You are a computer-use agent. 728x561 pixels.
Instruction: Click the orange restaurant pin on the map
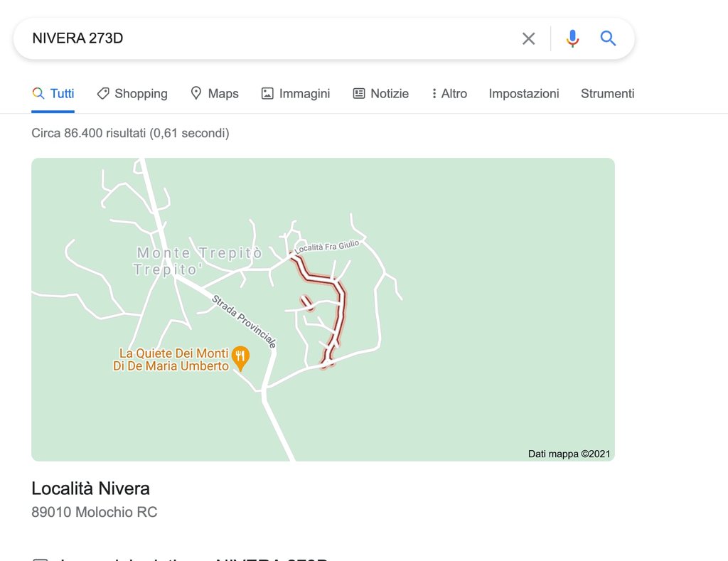tap(241, 358)
